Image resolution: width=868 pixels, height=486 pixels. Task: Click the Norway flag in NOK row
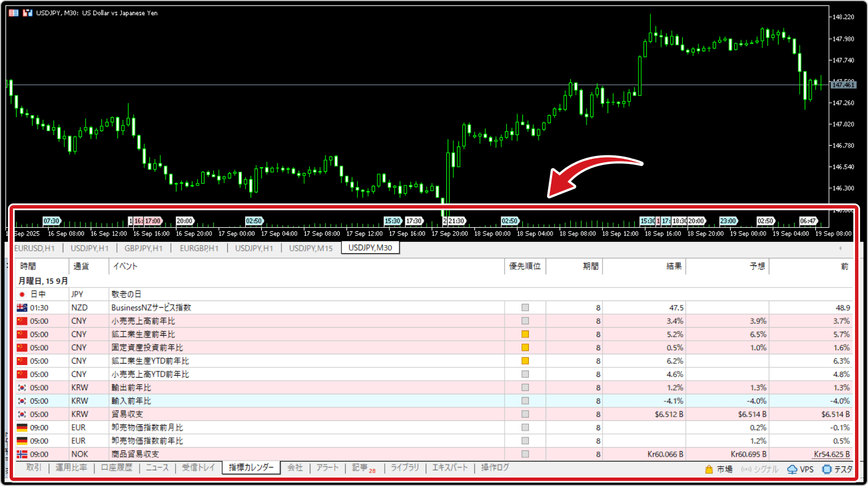coord(22,454)
